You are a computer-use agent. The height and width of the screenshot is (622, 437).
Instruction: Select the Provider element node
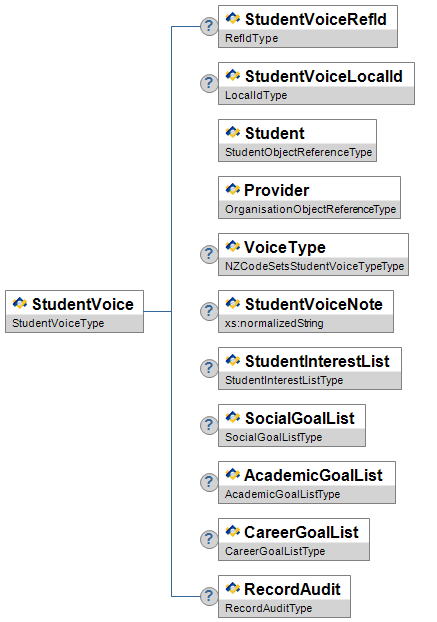pos(309,198)
